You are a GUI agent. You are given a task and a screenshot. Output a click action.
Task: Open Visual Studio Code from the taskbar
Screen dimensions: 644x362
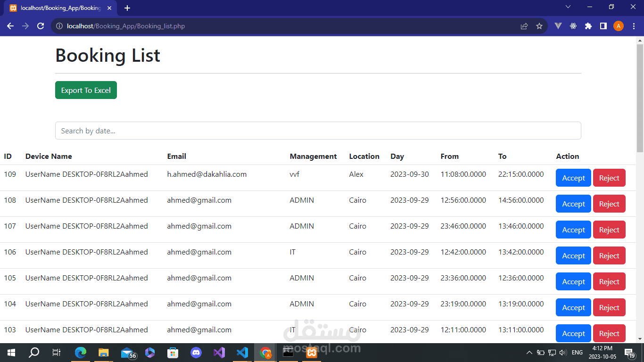(242, 352)
